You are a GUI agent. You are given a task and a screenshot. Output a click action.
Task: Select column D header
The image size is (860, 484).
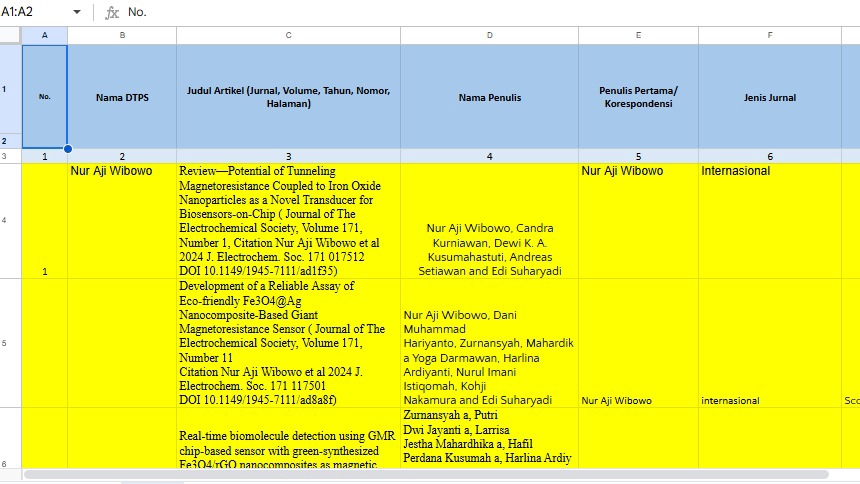click(x=489, y=35)
